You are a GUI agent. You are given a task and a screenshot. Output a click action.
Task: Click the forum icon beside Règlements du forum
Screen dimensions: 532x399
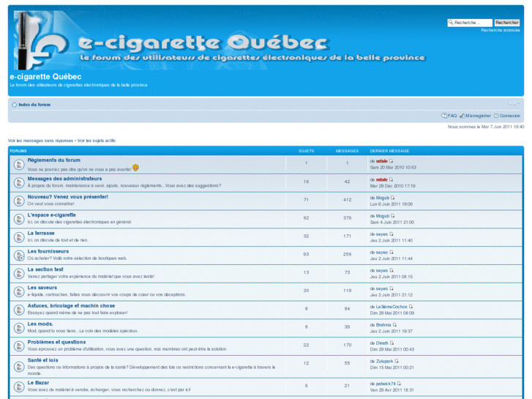pyautogui.click(x=19, y=165)
